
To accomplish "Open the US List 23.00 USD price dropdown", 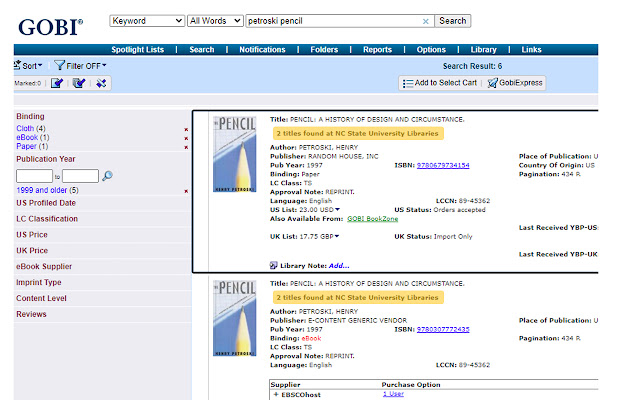I will coord(337,209).
